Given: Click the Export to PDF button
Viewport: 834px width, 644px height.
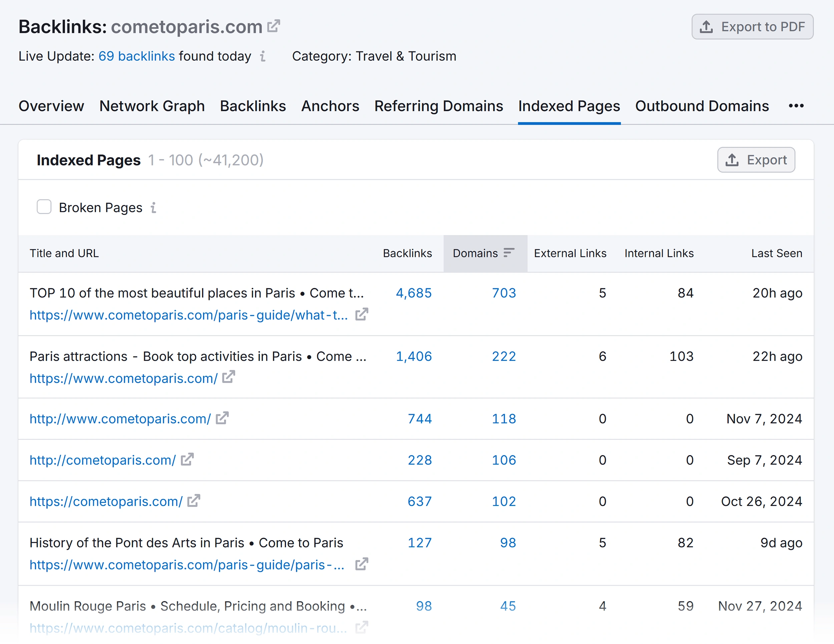Looking at the screenshot, I should pos(752,27).
